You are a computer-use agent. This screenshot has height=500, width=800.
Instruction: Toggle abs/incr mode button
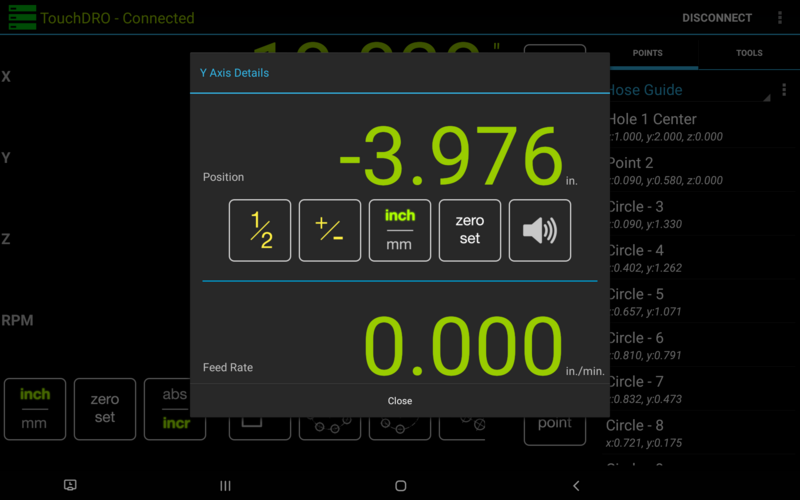(174, 409)
